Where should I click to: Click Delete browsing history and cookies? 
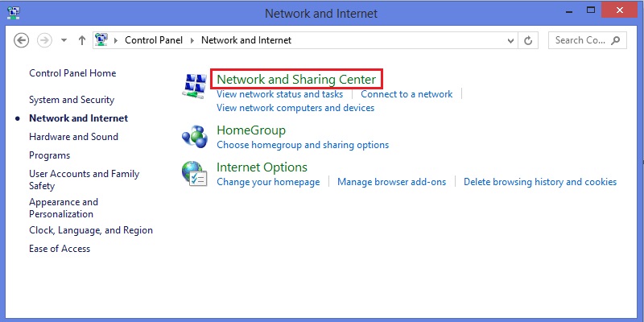(540, 182)
